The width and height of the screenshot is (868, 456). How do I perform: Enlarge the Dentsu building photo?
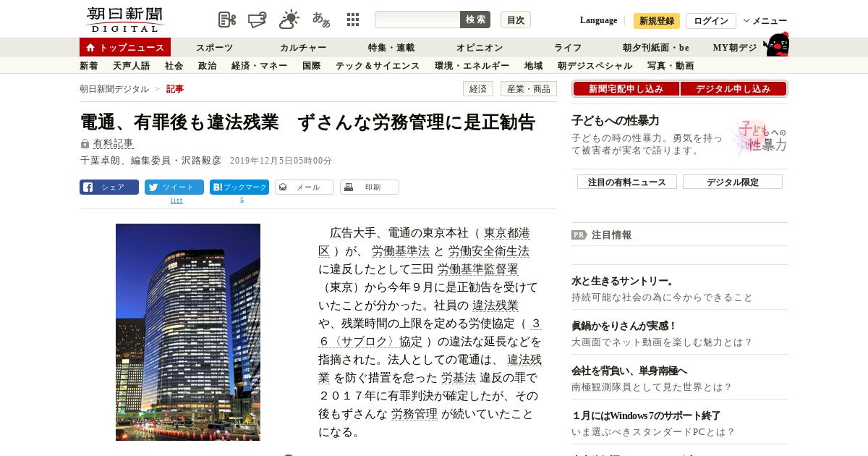[188, 332]
